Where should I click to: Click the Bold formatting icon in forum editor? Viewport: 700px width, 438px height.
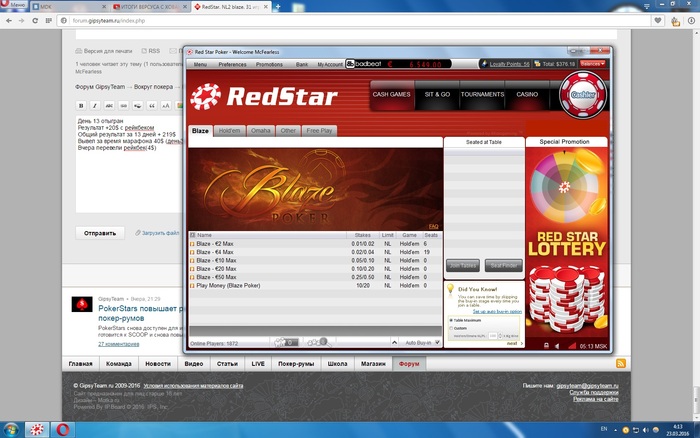point(81,105)
